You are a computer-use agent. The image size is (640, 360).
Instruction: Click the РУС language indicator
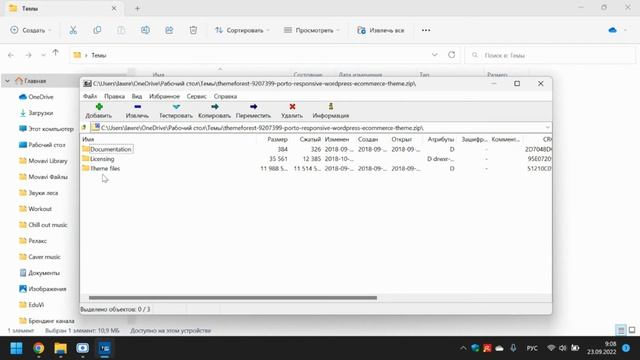[x=532, y=348]
